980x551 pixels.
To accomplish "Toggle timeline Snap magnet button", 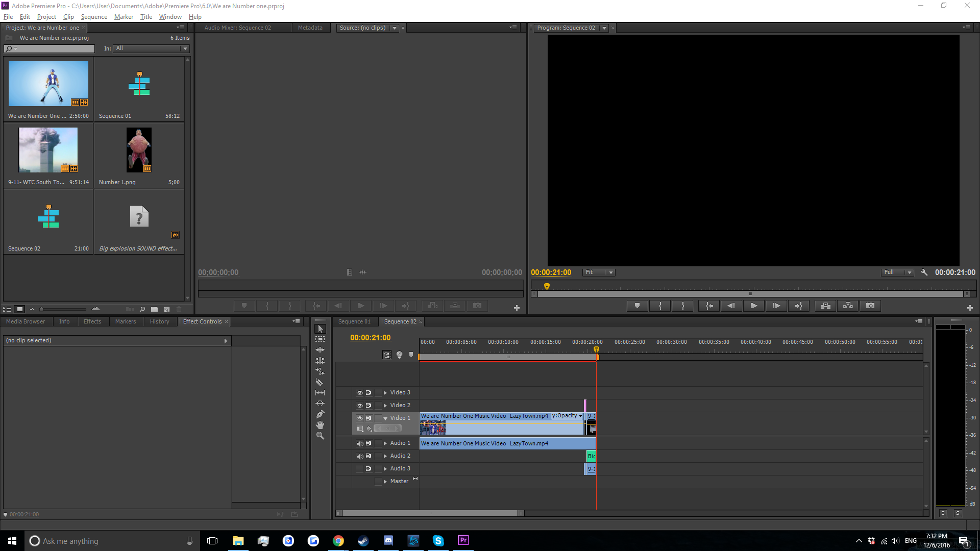I will coord(387,355).
